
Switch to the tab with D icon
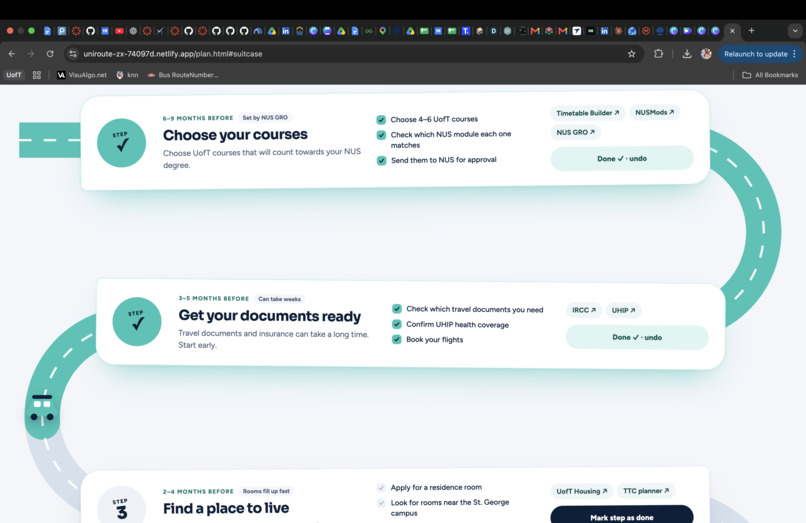point(493,31)
